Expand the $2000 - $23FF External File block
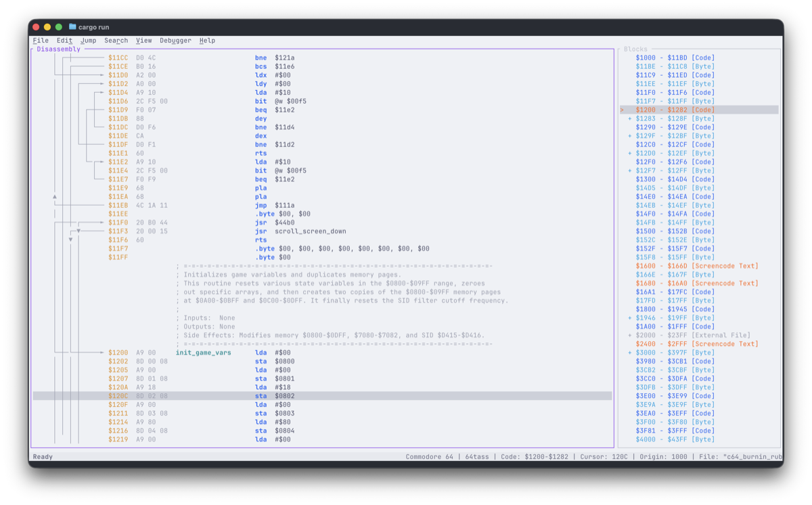The width and height of the screenshot is (812, 505). [630, 335]
